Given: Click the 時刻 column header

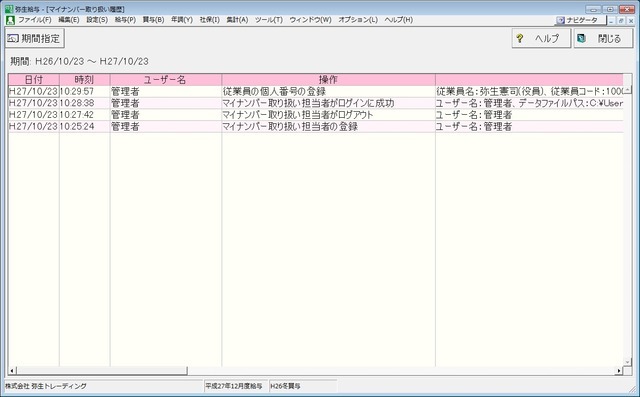Looking at the screenshot, I should point(84,80).
